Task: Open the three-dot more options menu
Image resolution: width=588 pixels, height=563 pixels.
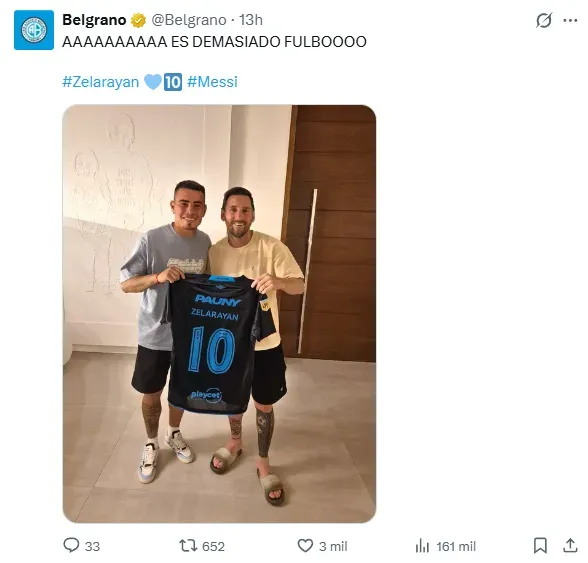Action: (570, 20)
